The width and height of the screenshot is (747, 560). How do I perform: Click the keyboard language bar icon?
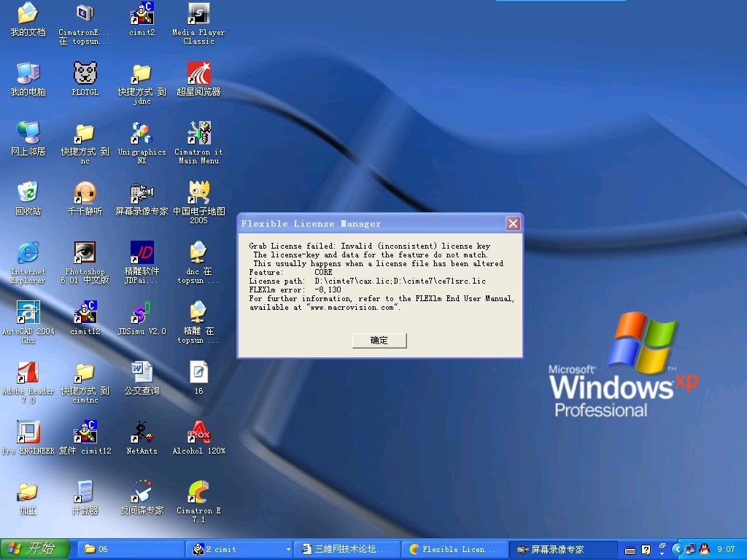click(x=630, y=551)
